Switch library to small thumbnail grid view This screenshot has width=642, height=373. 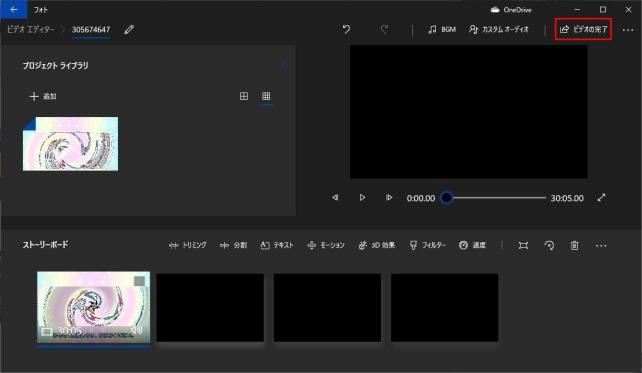coord(266,96)
